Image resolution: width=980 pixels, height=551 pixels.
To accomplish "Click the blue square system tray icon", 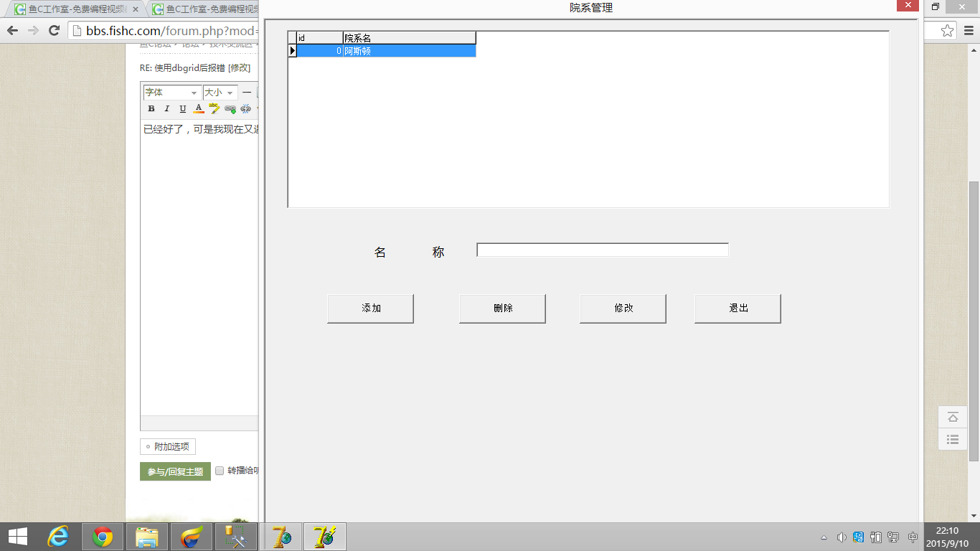I will click(x=859, y=537).
